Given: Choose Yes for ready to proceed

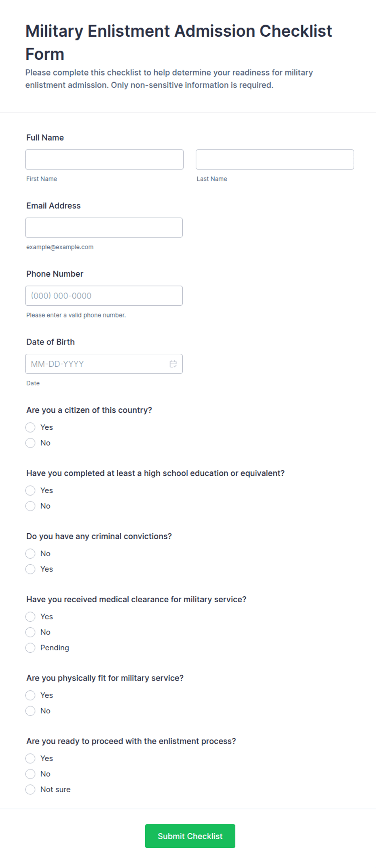Looking at the screenshot, I should pyautogui.click(x=30, y=759).
